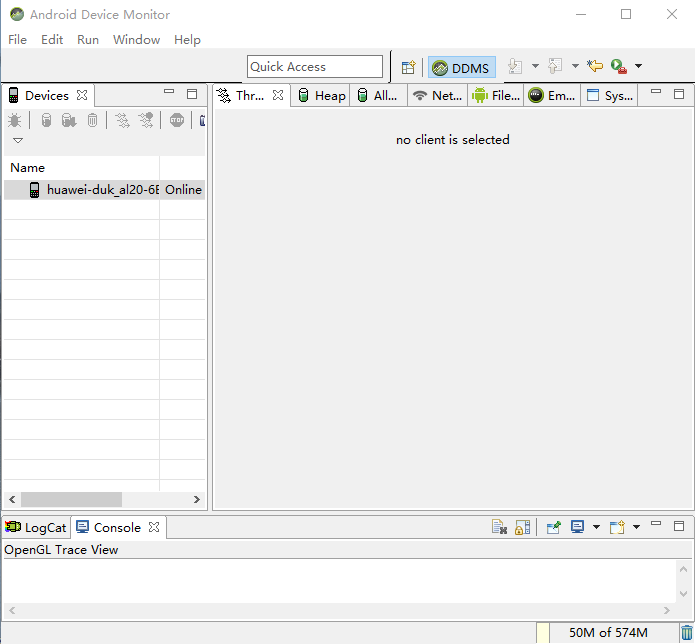Click the Console scrollbar up arrow

(683, 569)
